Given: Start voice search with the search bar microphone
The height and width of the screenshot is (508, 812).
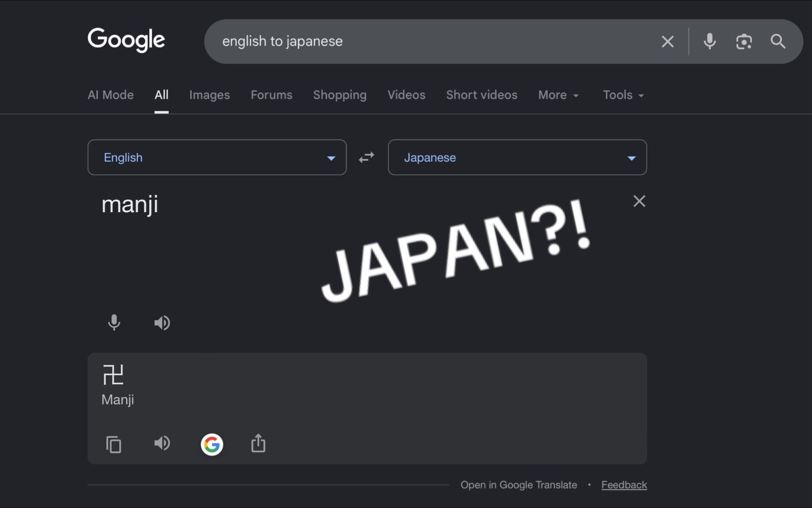Looking at the screenshot, I should 710,41.
